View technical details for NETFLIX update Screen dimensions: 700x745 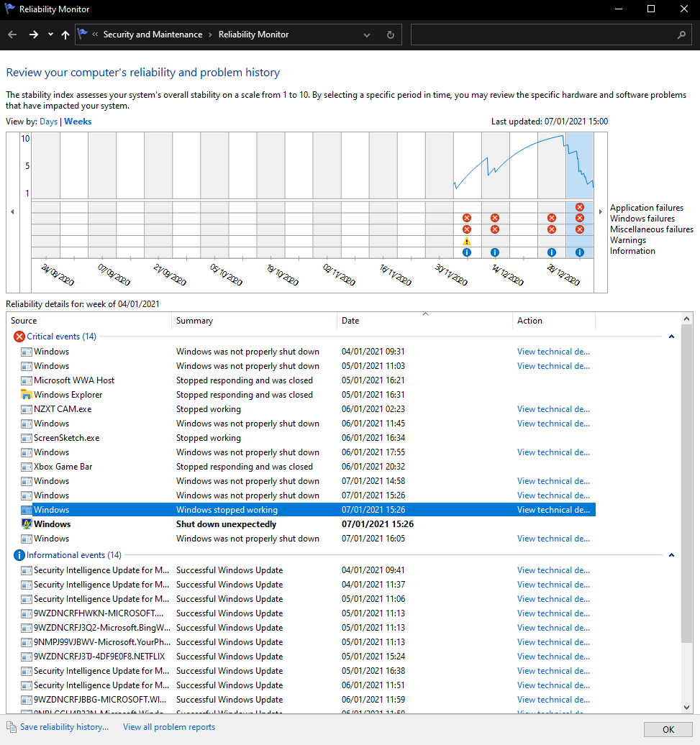pos(553,656)
